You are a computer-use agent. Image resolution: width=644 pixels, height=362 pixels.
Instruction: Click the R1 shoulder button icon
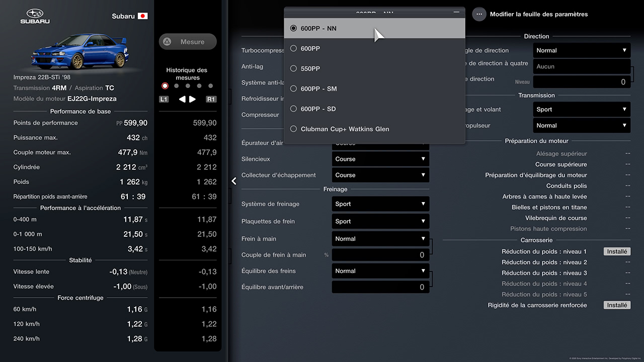point(211,99)
